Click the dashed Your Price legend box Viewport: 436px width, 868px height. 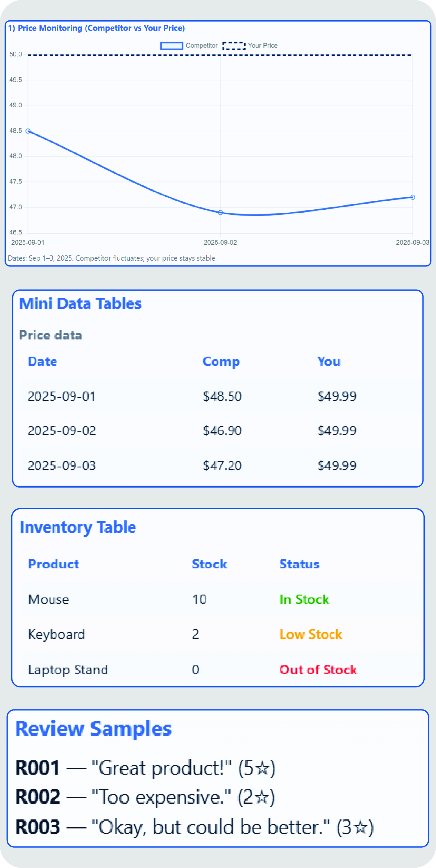click(234, 46)
